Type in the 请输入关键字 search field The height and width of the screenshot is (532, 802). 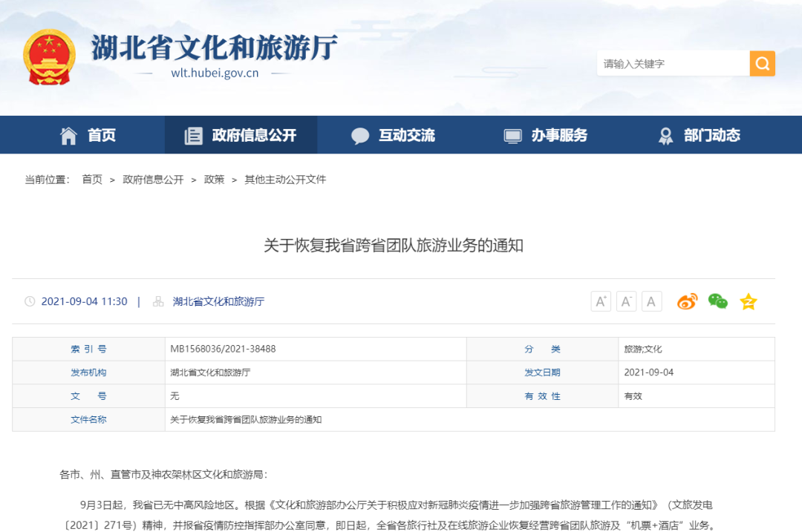pos(672,64)
